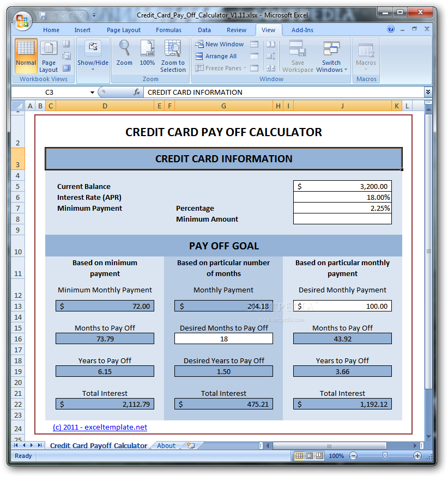Screen dimensions: 448x477
Task: Click Reset Window Position icon
Action: point(271,68)
